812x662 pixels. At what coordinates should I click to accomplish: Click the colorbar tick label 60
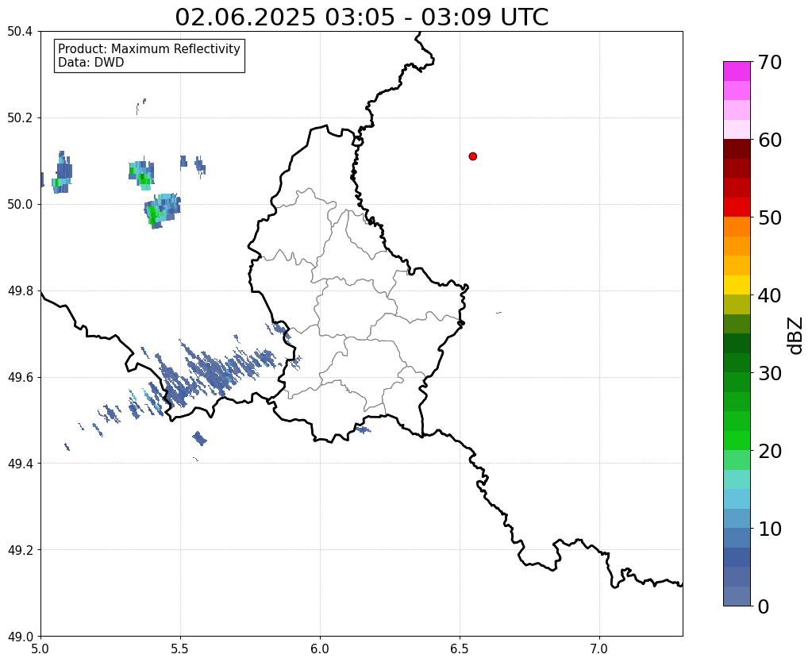770,140
